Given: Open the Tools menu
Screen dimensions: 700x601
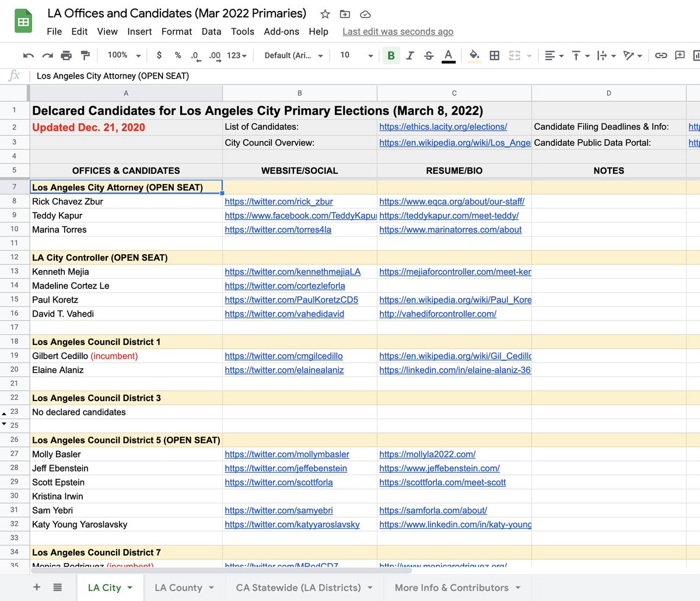Looking at the screenshot, I should point(243,31).
